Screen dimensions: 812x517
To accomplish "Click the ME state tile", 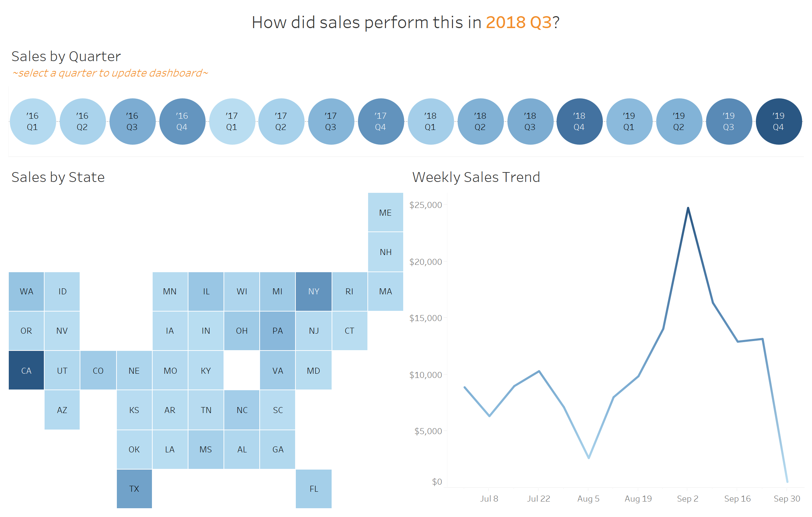I will coord(386,212).
